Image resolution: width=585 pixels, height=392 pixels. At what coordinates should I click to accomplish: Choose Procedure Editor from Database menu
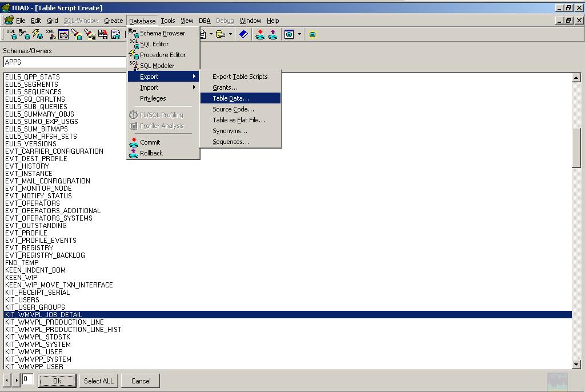coord(163,55)
